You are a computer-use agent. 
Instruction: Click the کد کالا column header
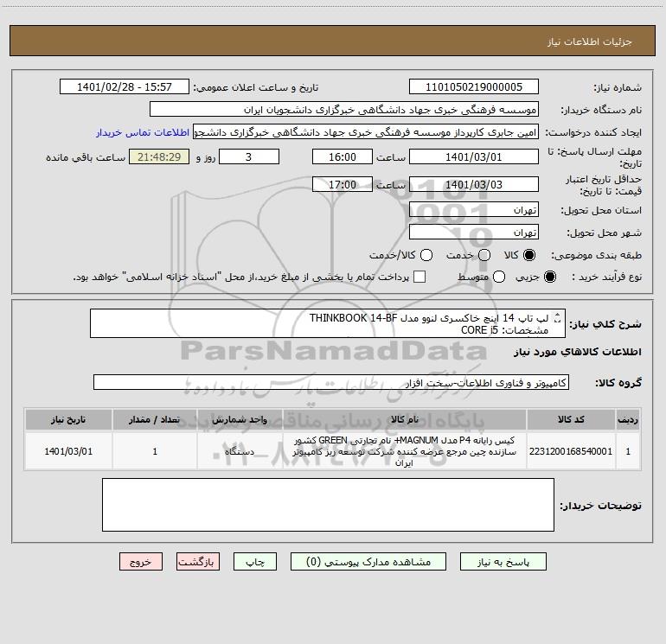[571, 419]
